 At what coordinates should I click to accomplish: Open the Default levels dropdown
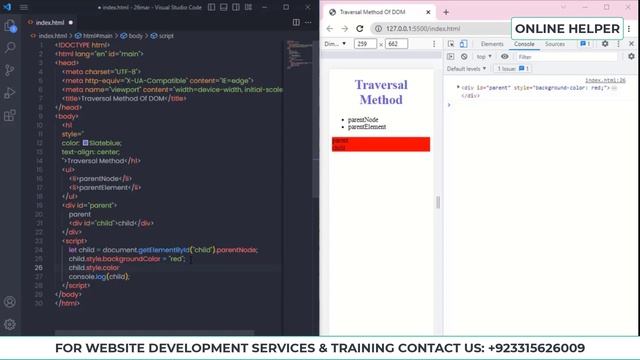pyautogui.click(x=466, y=69)
